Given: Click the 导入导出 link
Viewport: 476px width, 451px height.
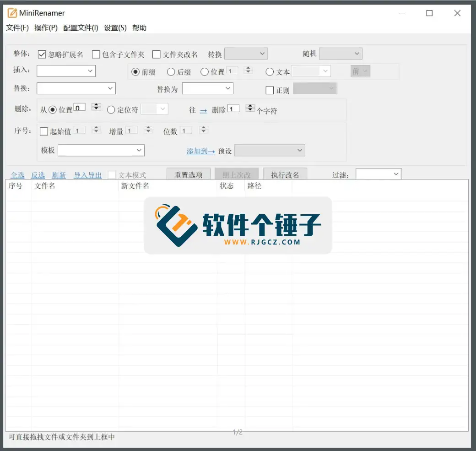Looking at the screenshot, I should coord(88,175).
